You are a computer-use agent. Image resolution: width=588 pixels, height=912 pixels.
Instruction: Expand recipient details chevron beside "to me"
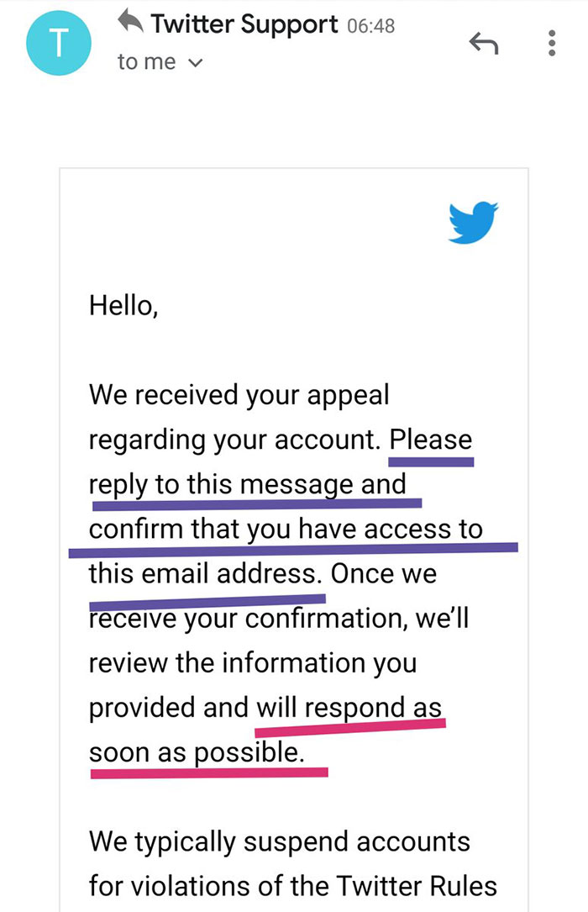click(x=197, y=63)
